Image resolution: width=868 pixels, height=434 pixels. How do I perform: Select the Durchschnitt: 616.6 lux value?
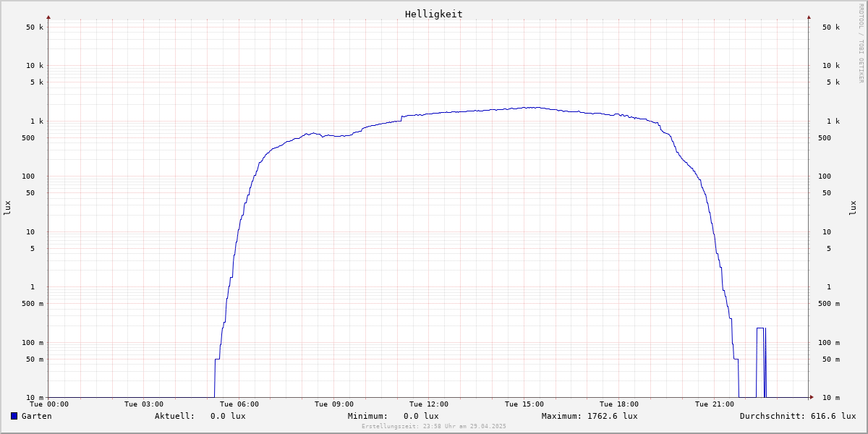(798, 416)
